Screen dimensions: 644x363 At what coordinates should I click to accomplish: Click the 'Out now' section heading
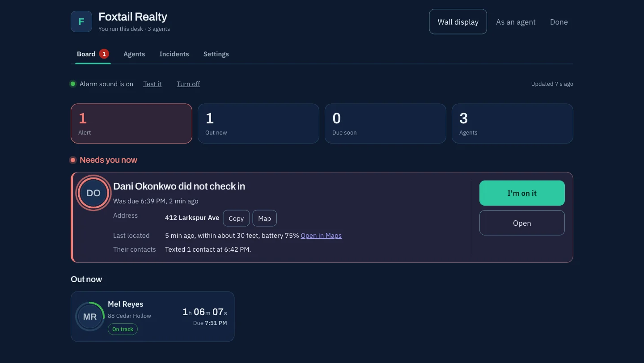[x=86, y=279]
